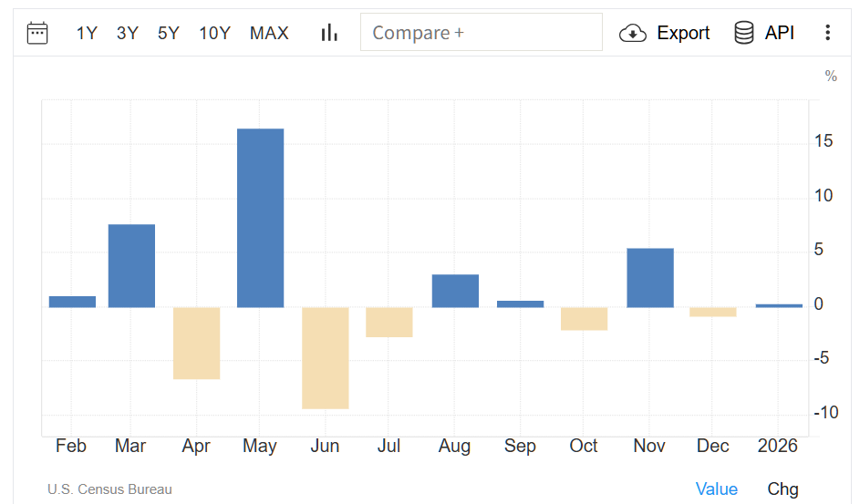Select the 3Y time range
The image size is (860, 504).
coord(128,34)
